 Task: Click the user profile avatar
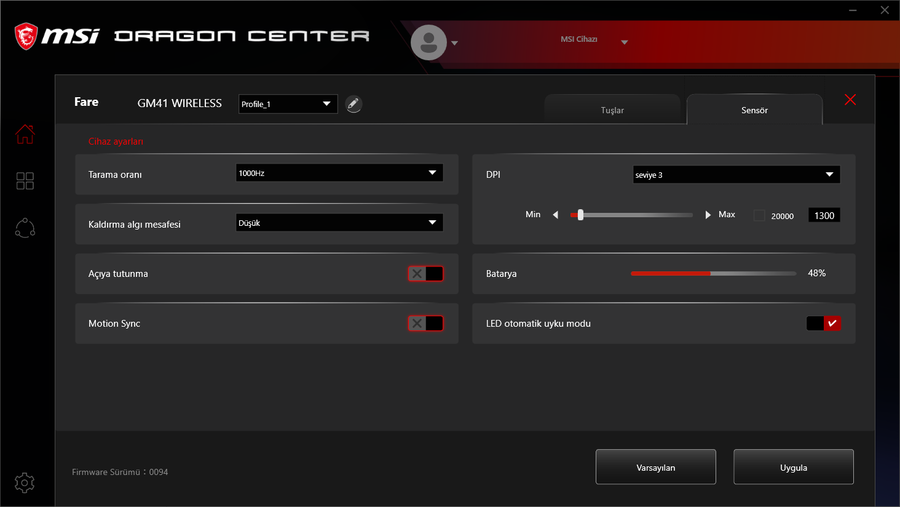coord(429,42)
